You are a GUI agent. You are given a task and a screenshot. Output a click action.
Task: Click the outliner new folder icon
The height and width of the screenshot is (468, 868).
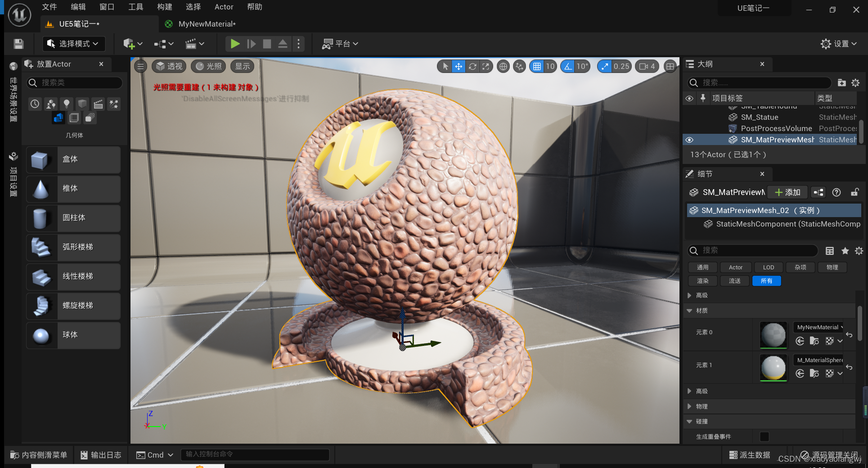[x=841, y=82]
